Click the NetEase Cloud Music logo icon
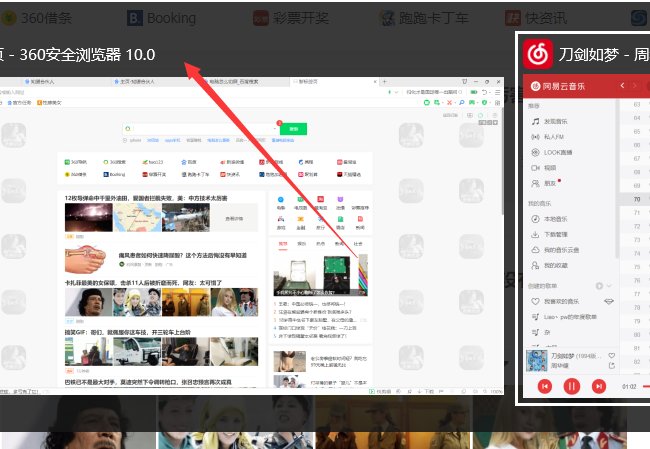Screen dimensions: 650x449 click(537, 53)
